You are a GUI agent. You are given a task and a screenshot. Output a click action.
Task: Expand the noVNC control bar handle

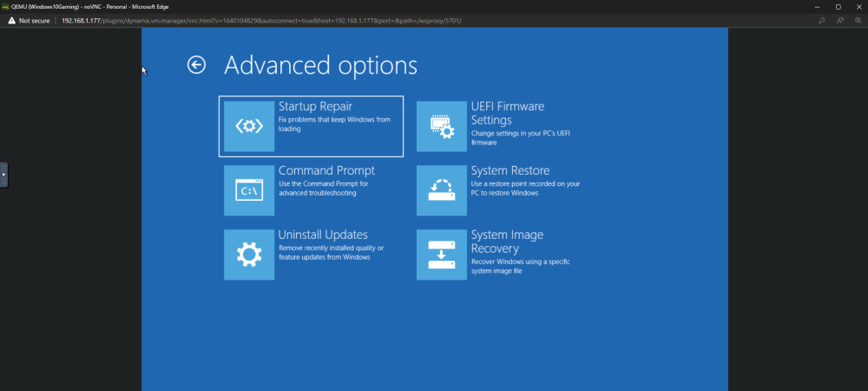coord(3,175)
